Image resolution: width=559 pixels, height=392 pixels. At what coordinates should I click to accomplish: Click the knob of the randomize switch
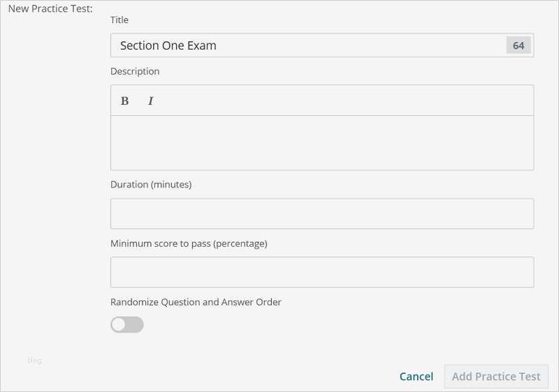[x=119, y=324]
